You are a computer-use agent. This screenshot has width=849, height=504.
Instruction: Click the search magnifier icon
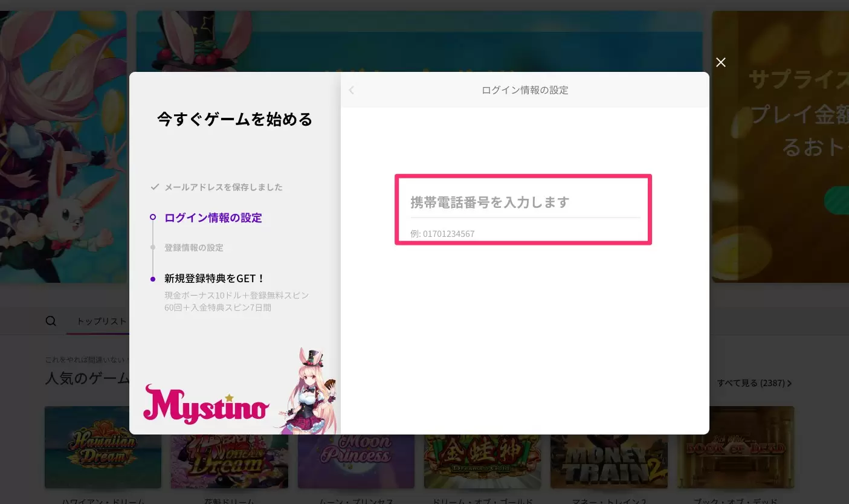pyautogui.click(x=51, y=321)
